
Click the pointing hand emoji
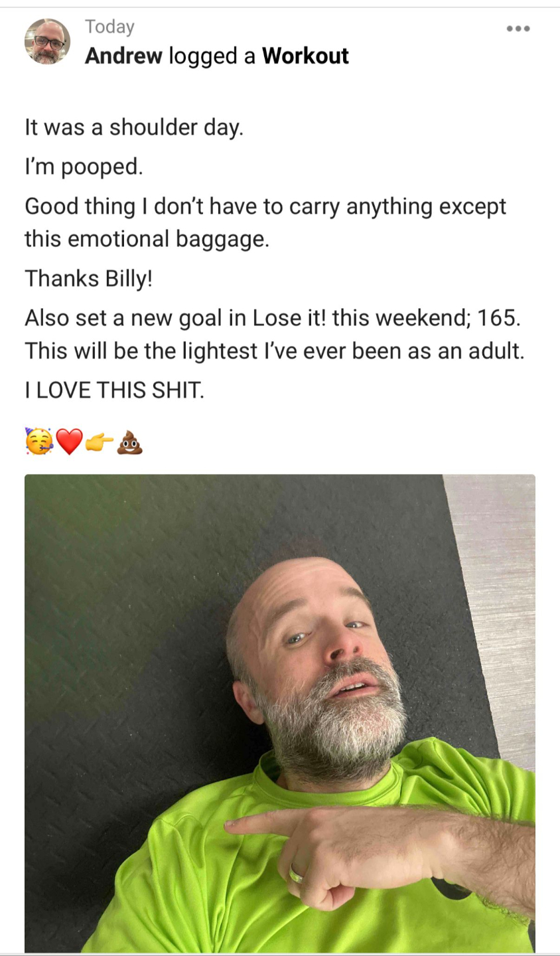click(99, 441)
